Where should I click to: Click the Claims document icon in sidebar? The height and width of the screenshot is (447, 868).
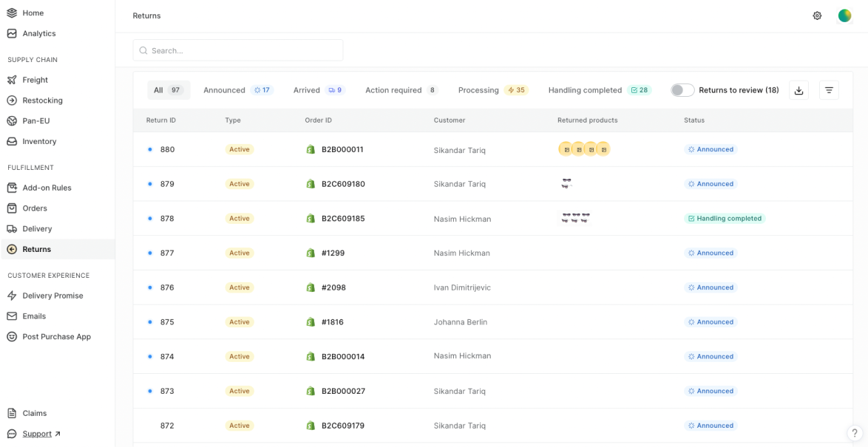tap(10, 413)
